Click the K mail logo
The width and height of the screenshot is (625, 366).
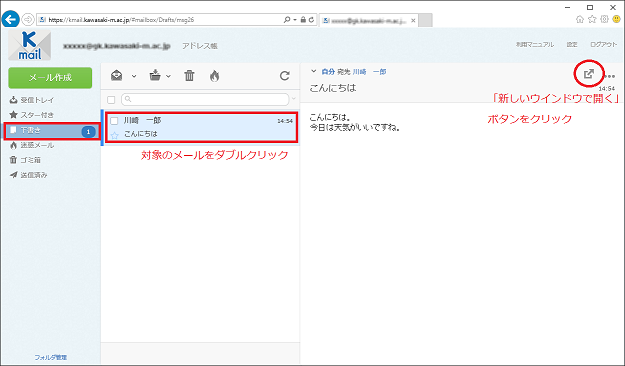pyautogui.click(x=30, y=45)
